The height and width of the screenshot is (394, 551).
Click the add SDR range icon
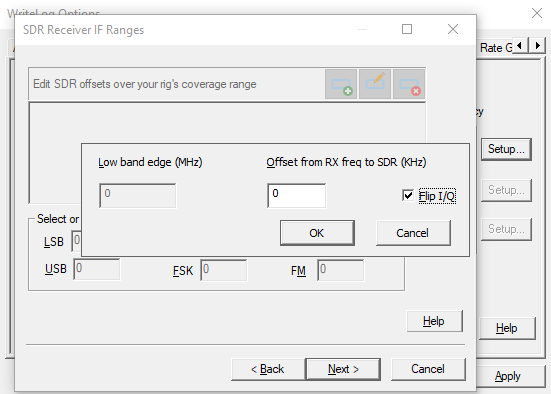click(341, 84)
